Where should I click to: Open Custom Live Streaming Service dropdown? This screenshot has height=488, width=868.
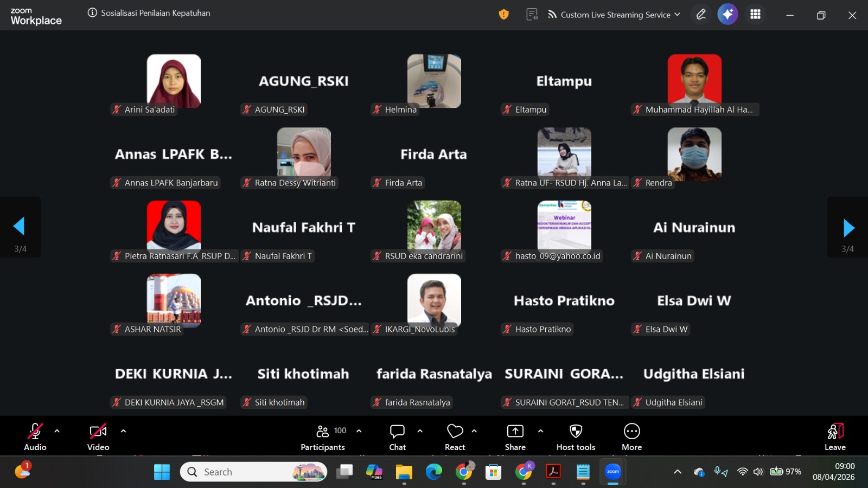click(615, 15)
